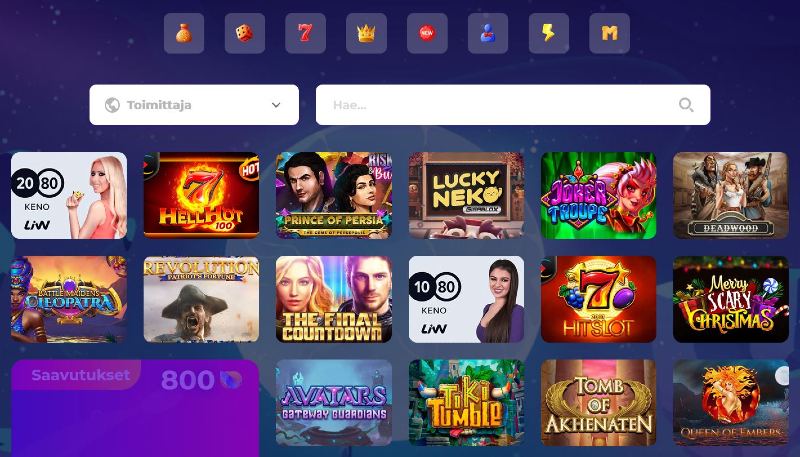Choose the gold crown category icon
This screenshot has width=800, height=457.
click(x=366, y=34)
